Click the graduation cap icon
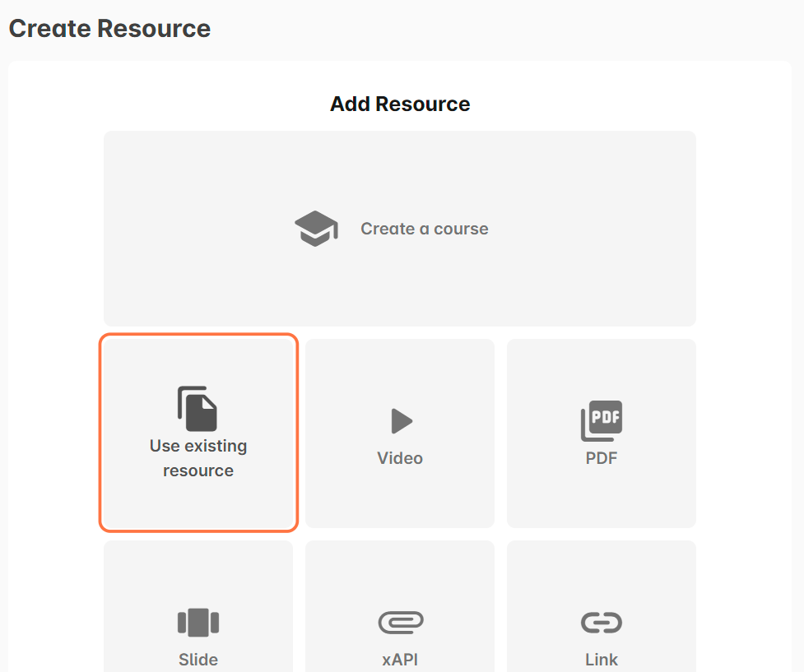Viewport: 804px width, 672px height. (316, 229)
